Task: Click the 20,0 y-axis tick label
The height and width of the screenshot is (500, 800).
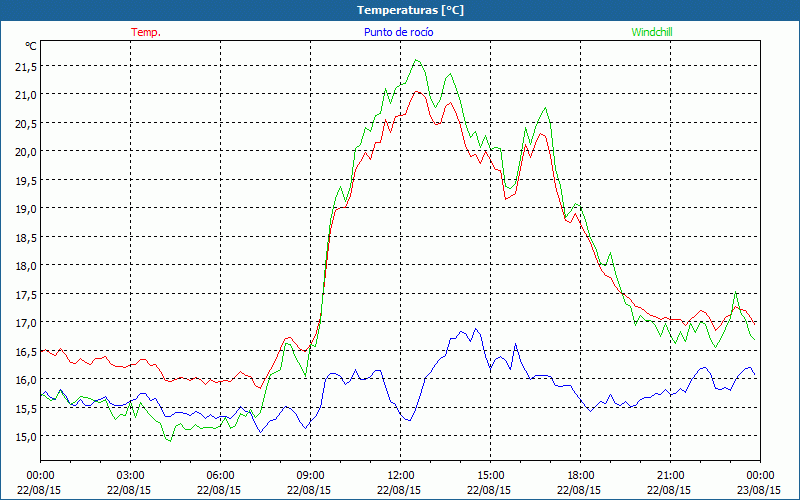Action: coord(25,151)
